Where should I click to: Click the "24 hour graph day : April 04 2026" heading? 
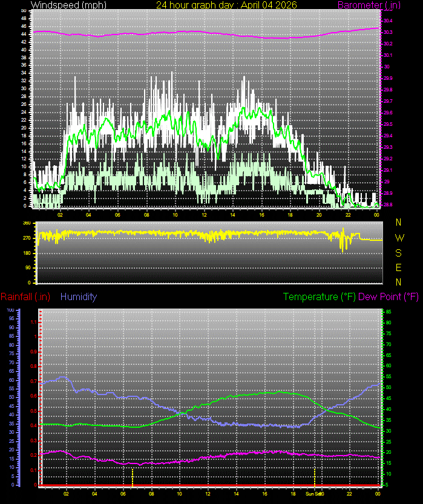(x=226, y=5)
